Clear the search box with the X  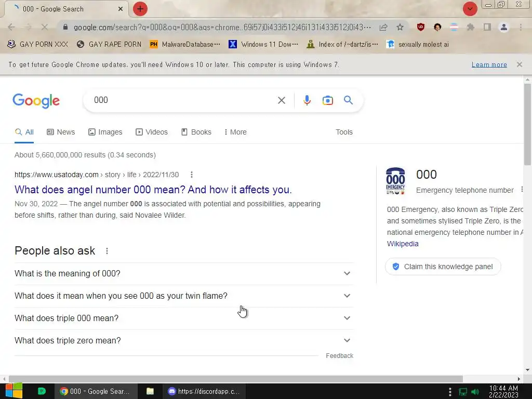(281, 100)
